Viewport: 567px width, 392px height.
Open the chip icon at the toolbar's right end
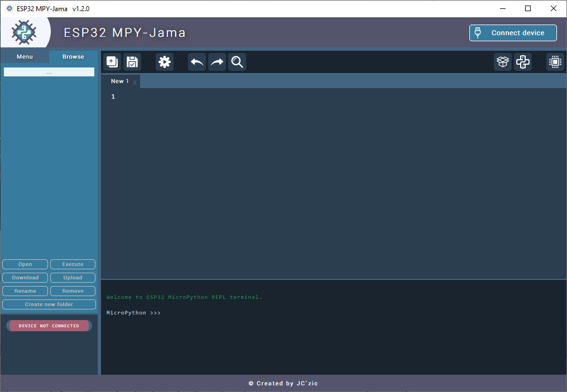[x=555, y=62]
